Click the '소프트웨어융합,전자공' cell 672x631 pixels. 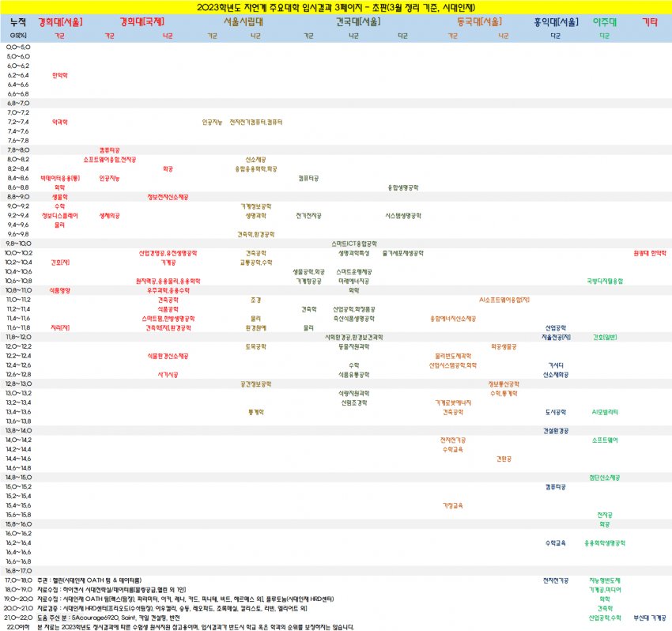pos(110,160)
